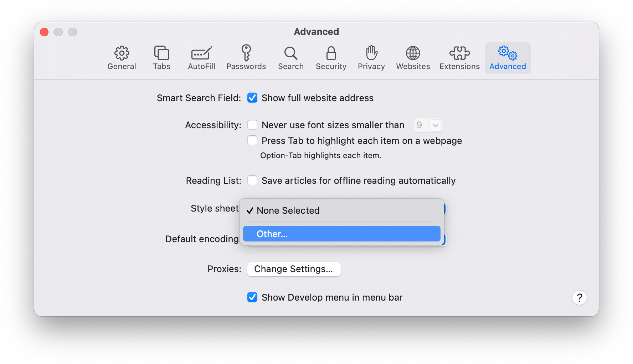Choose Other... in the style sheet menu
Screen dimensions: 633x364
coord(341,234)
